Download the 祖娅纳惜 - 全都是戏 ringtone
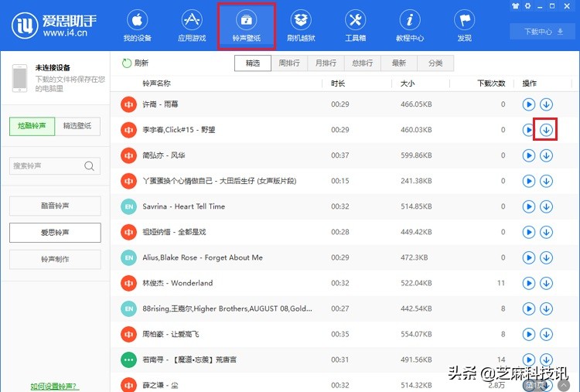Image resolution: width=580 pixels, height=392 pixels. point(546,232)
